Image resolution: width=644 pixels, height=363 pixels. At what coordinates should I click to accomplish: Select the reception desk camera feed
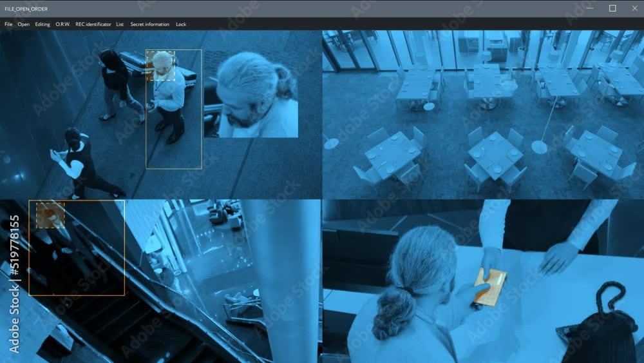[483, 281]
